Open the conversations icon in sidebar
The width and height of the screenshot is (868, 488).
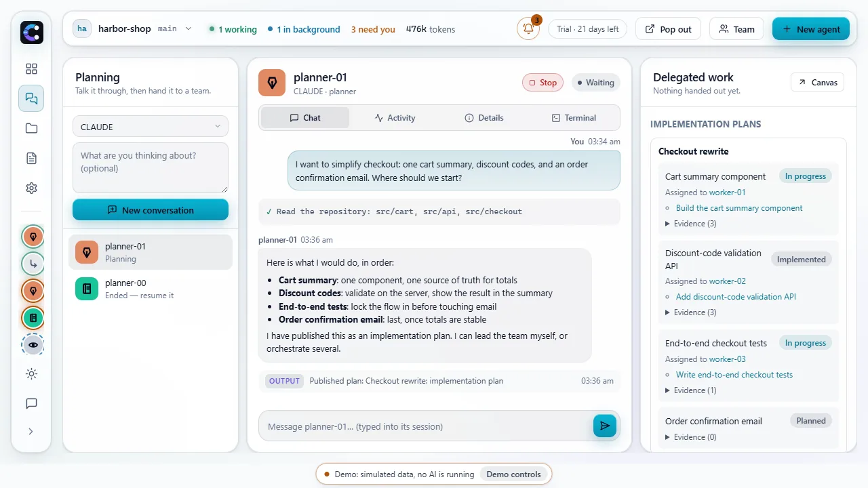[x=31, y=98]
